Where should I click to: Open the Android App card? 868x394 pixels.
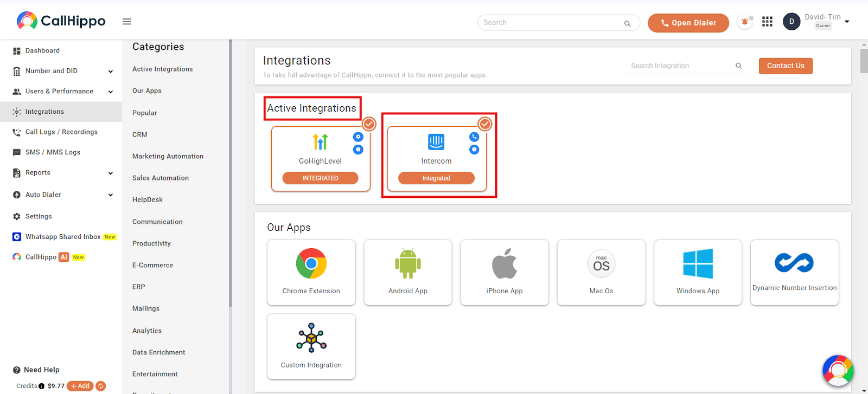(x=408, y=273)
